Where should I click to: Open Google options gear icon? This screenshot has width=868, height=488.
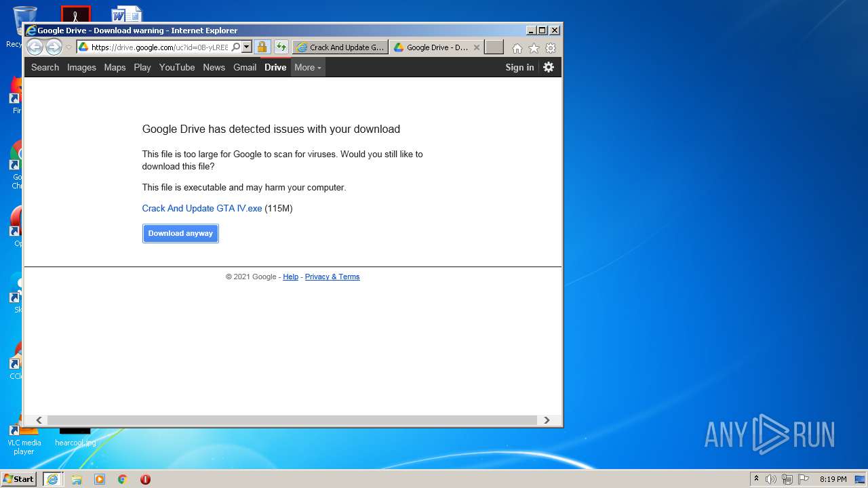549,67
